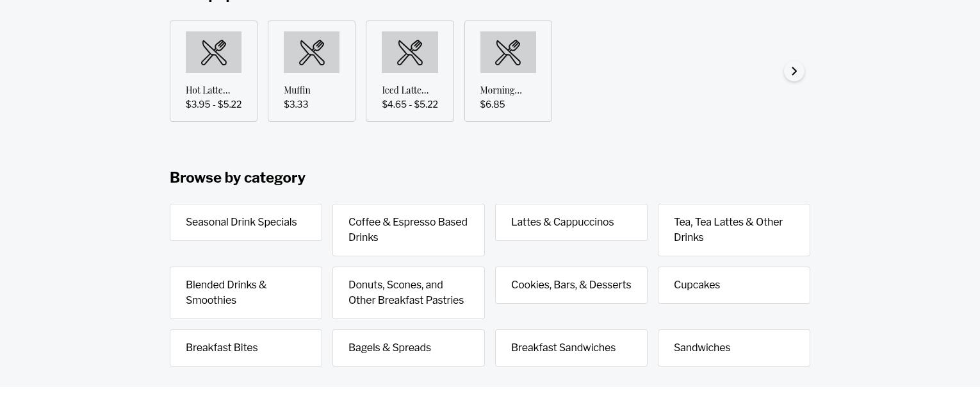The height and width of the screenshot is (405, 980).
Task: Advance the popular items carousel with the arrow
Action: pyautogui.click(x=794, y=71)
